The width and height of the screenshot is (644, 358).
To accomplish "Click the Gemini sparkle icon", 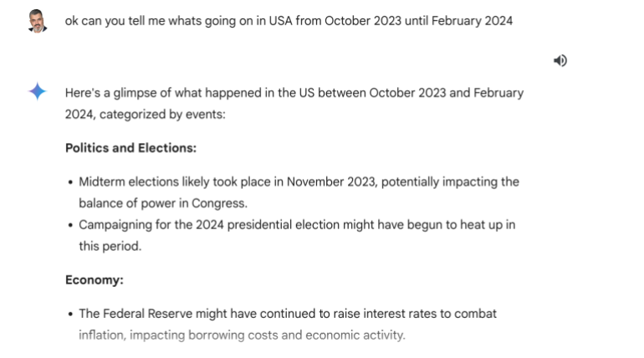I will tap(38, 92).
